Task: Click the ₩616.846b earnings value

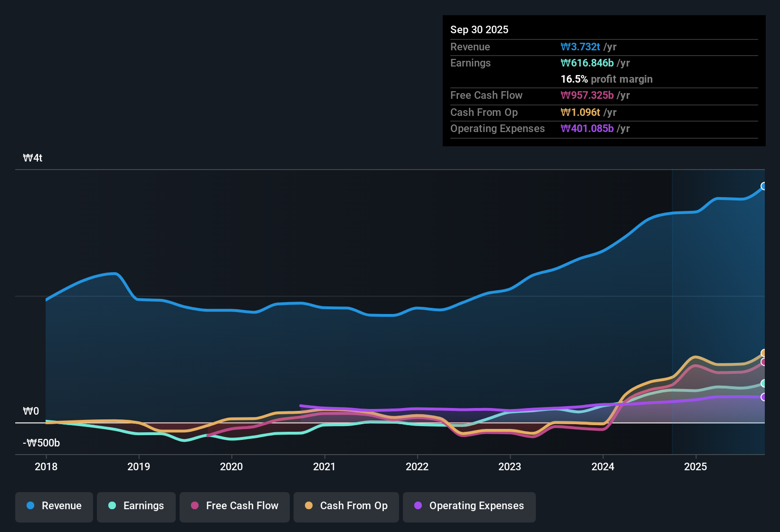Action: (587, 63)
